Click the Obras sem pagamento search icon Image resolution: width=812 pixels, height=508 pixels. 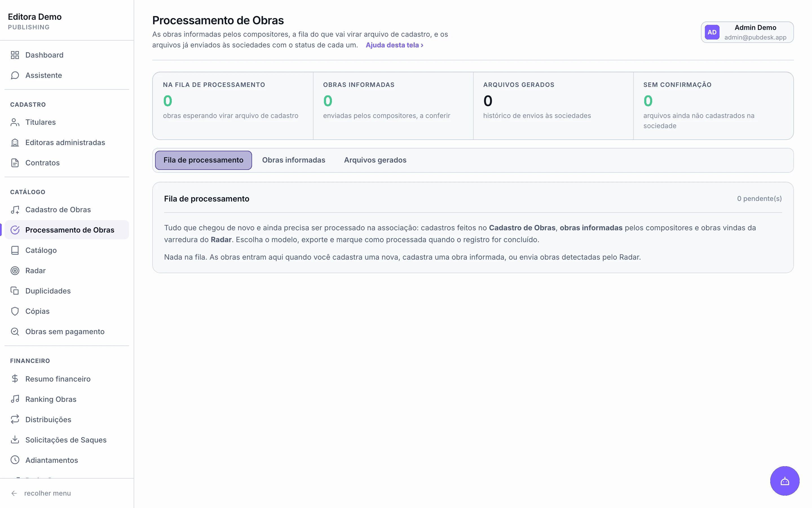15,332
